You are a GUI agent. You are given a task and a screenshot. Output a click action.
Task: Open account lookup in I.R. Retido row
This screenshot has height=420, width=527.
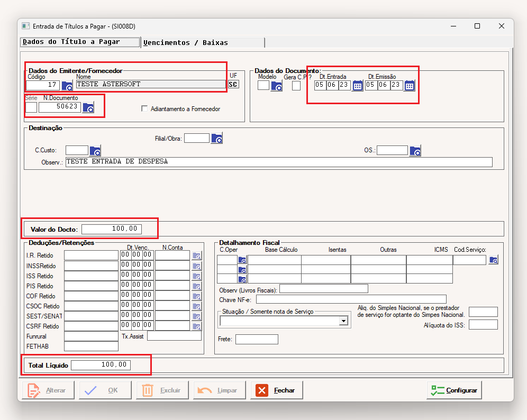point(197,255)
